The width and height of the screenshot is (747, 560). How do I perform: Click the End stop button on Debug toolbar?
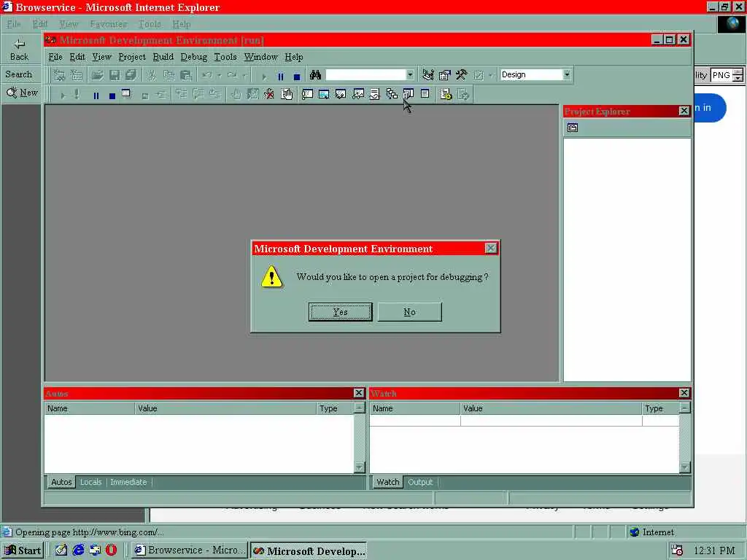pyautogui.click(x=112, y=96)
